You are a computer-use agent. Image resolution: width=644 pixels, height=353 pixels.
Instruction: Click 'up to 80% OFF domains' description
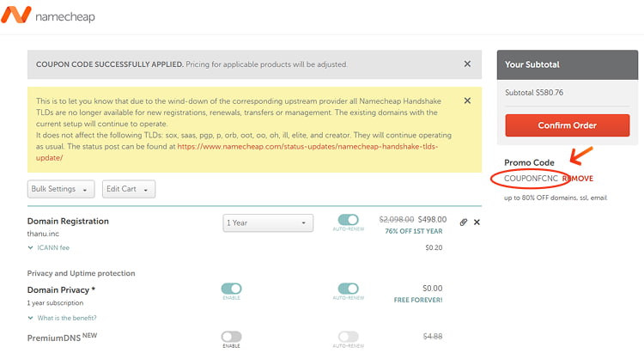(556, 198)
